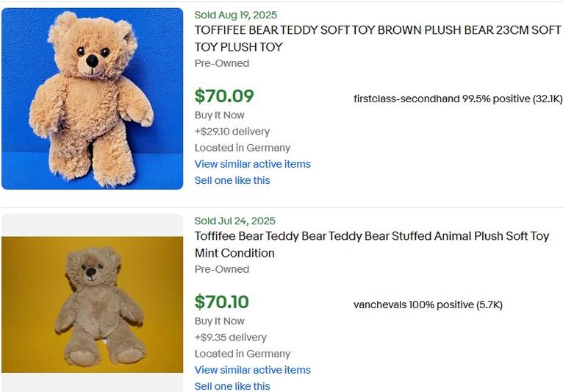This screenshot has height=392, width=588.
Task: Click 'Pre-Owned' condition on the Aug 19 listing
Action: (x=221, y=63)
